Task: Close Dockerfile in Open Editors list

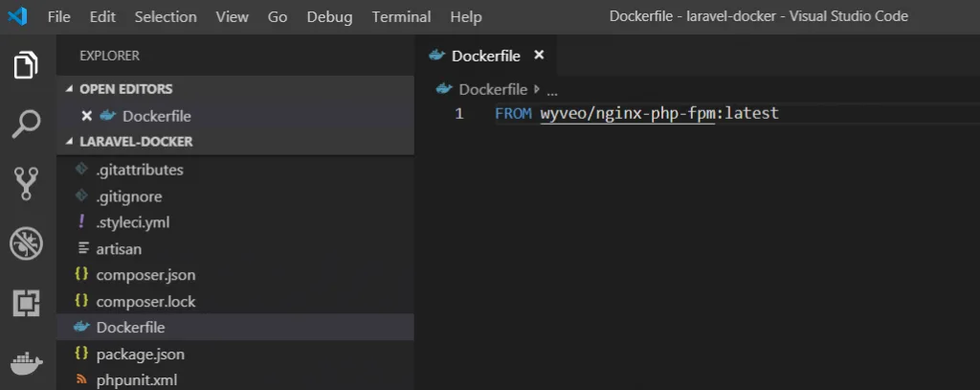Action: point(87,116)
